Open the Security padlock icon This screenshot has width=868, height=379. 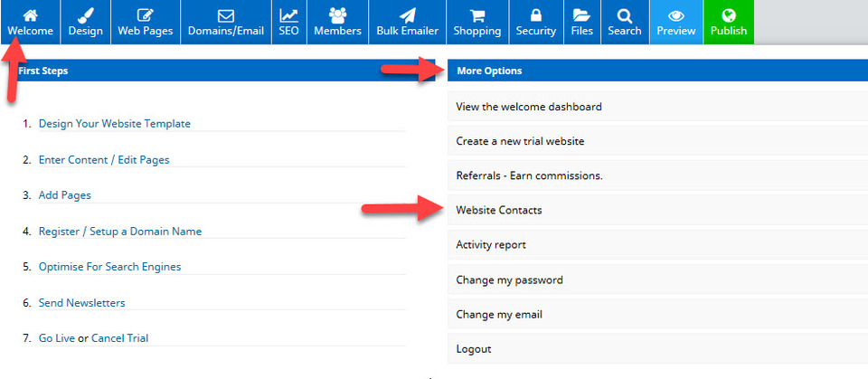[536, 15]
